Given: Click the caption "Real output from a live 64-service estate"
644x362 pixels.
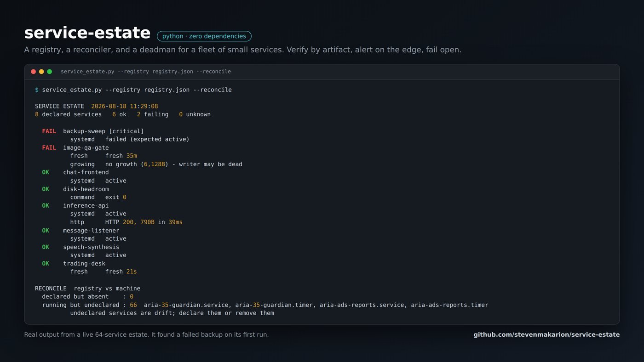Looking at the screenshot, I should click(x=147, y=334).
